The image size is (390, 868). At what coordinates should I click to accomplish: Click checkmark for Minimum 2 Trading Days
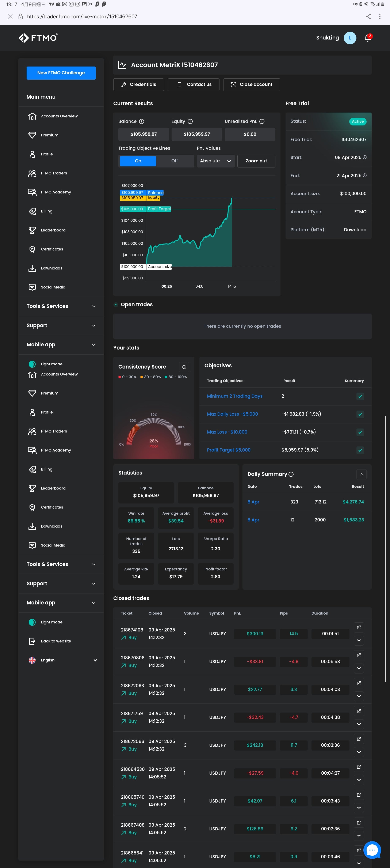coord(360,397)
